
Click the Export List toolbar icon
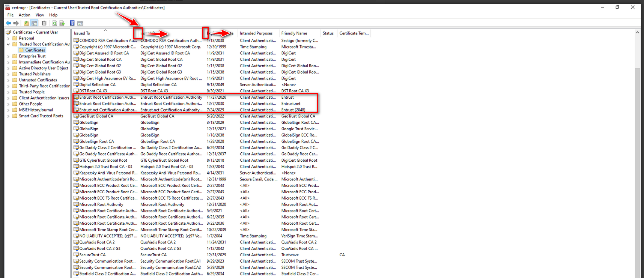click(x=62, y=23)
